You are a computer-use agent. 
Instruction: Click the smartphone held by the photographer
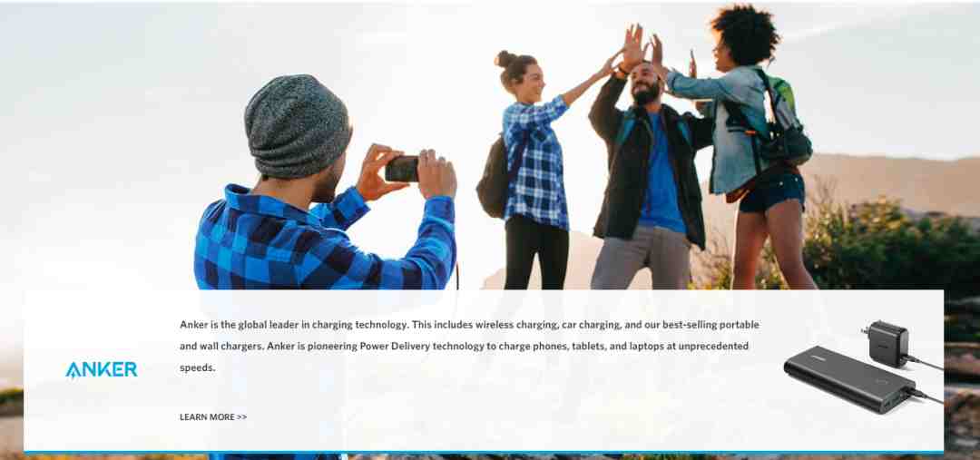[401, 169]
